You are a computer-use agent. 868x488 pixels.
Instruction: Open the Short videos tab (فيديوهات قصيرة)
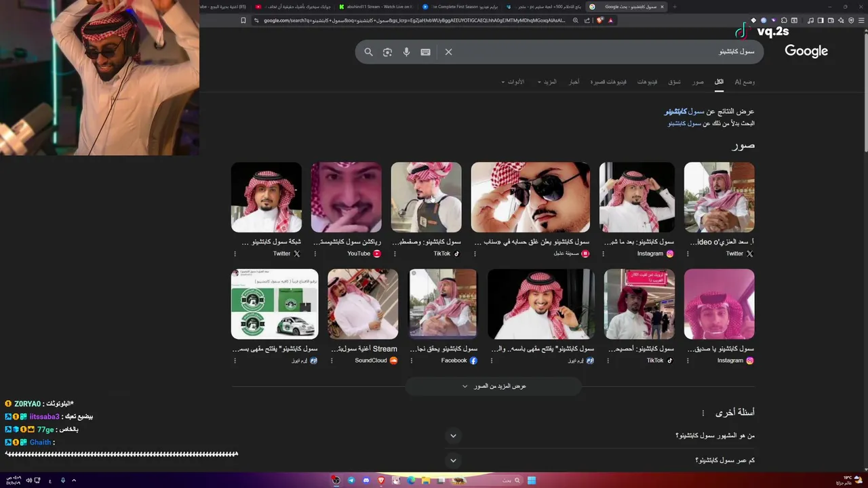(x=608, y=82)
